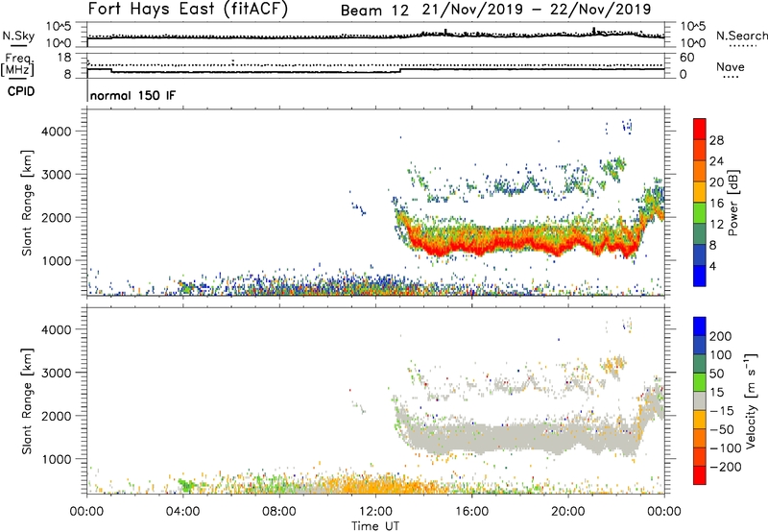Click the '12:00' time axis tick label
This screenshot has width=768, height=532.
[x=375, y=512]
